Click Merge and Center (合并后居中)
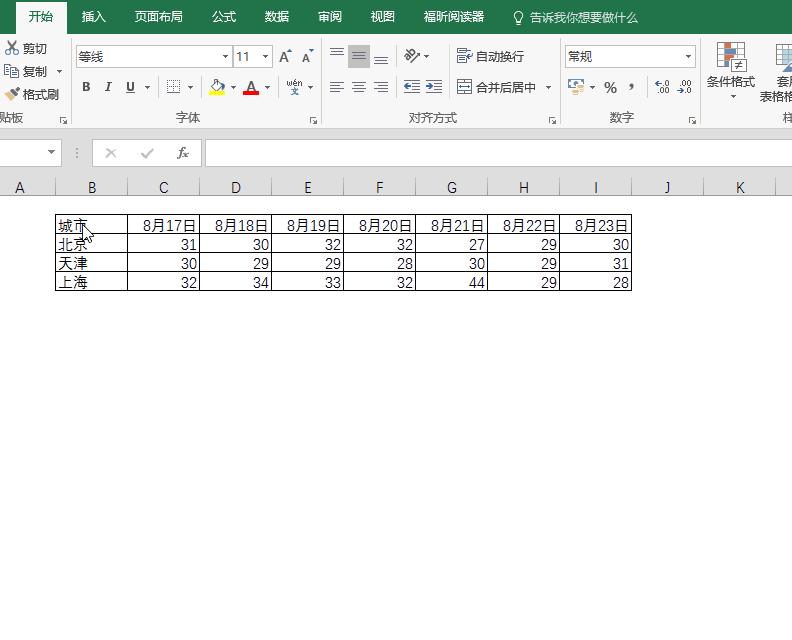 496,87
